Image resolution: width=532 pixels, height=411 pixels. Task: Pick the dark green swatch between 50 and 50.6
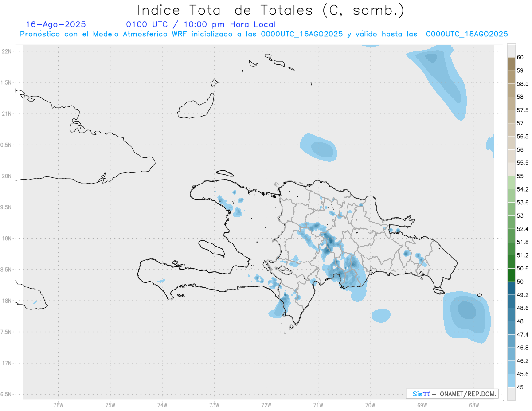tap(511, 275)
